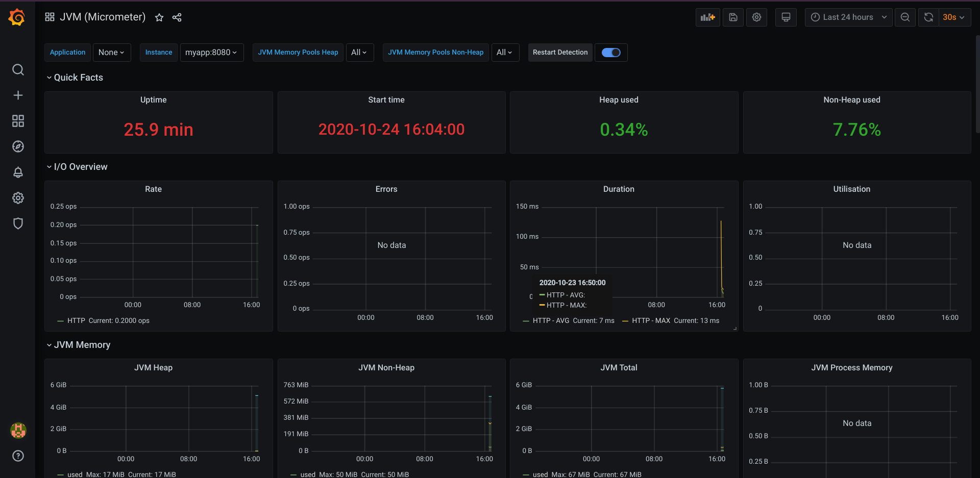980x478 pixels.
Task: Open the Dashboards grid icon in sidebar
Action: pyautogui.click(x=18, y=121)
